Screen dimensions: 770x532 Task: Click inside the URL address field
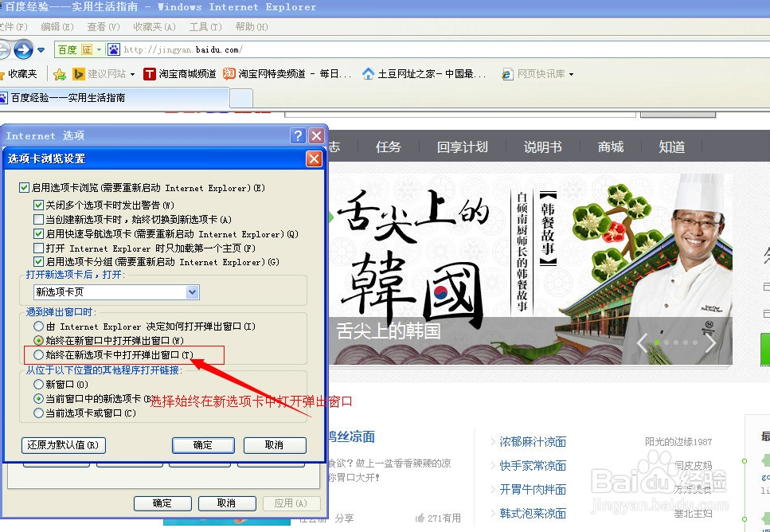(239, 49)
